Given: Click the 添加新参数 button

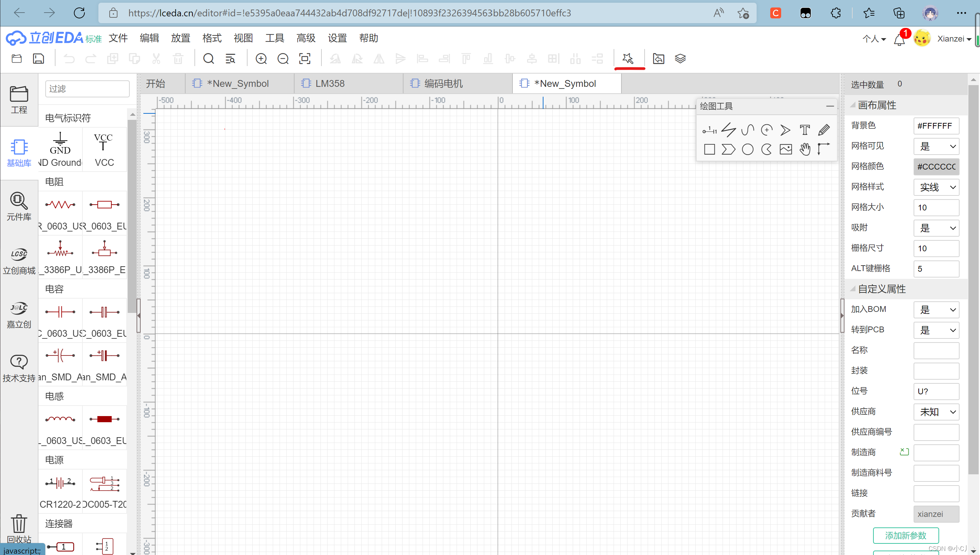Looking at the screenshot, I should point(905,536).
